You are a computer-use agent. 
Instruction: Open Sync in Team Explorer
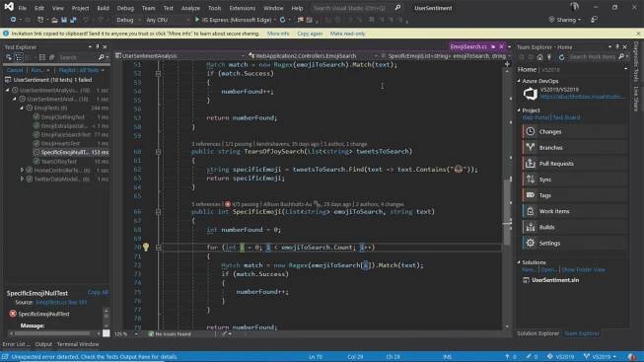(x=574, y=180)
